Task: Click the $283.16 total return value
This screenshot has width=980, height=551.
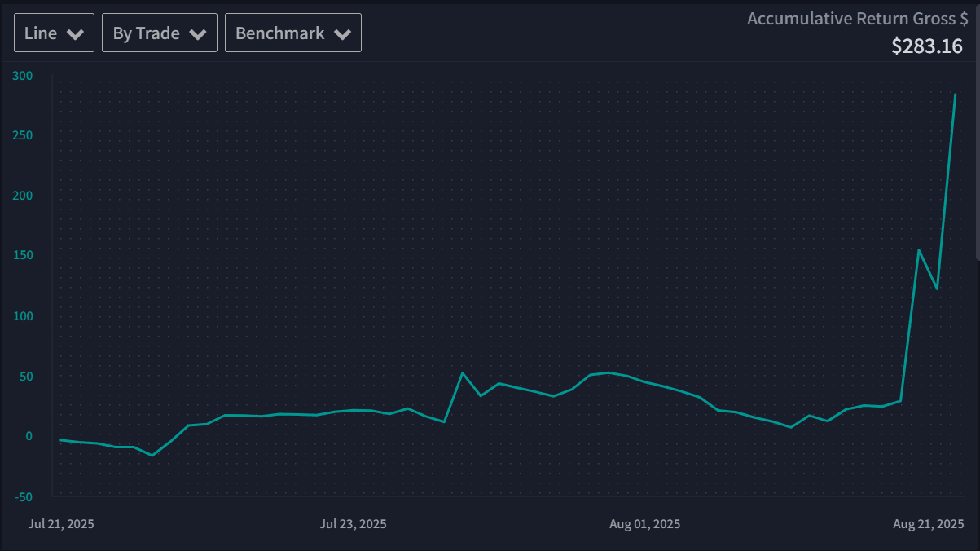Action: (926, 46)
